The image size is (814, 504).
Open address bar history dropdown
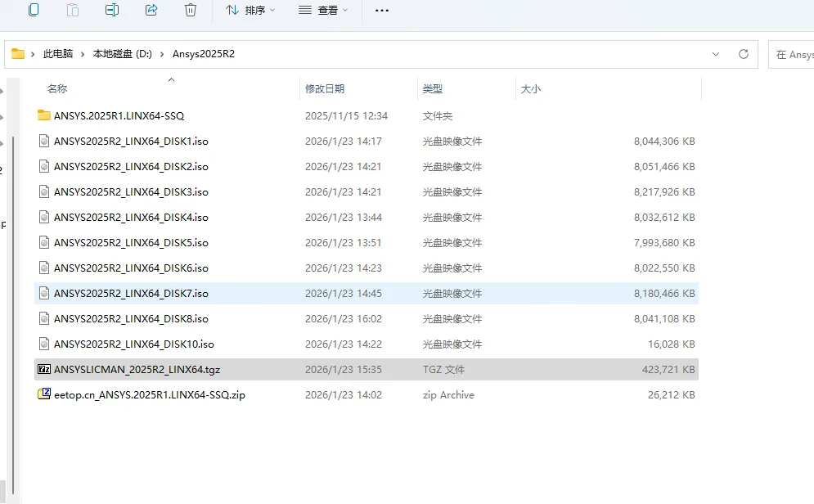[x=715, y=54]
